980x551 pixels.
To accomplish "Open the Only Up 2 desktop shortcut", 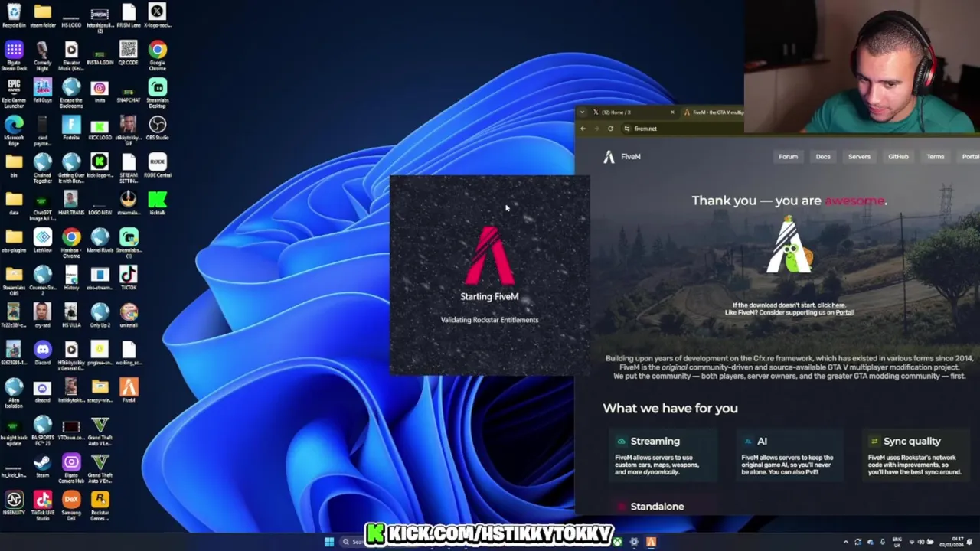I will coord(100,316).
